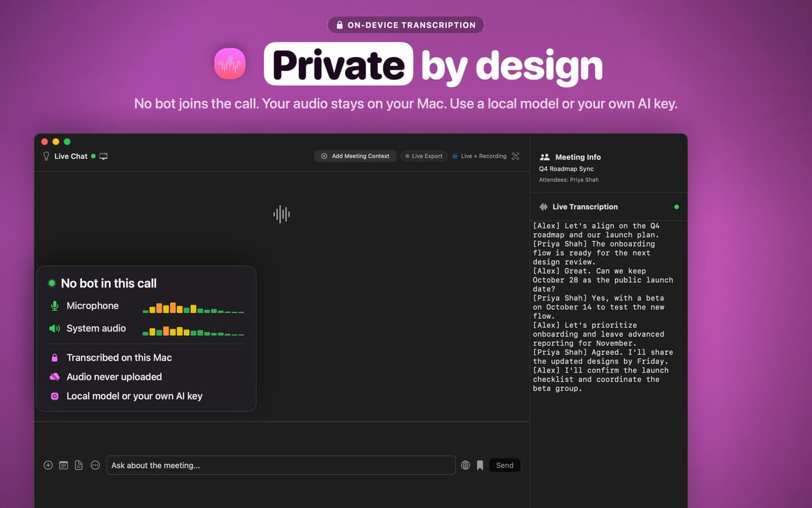Click the document icon in the chat bar

pos(79,465)
